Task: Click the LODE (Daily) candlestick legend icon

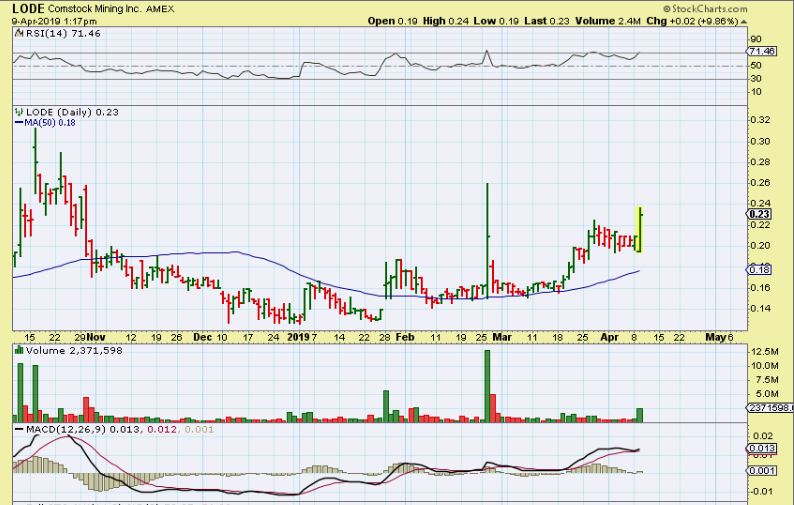Action: point(16,113)
